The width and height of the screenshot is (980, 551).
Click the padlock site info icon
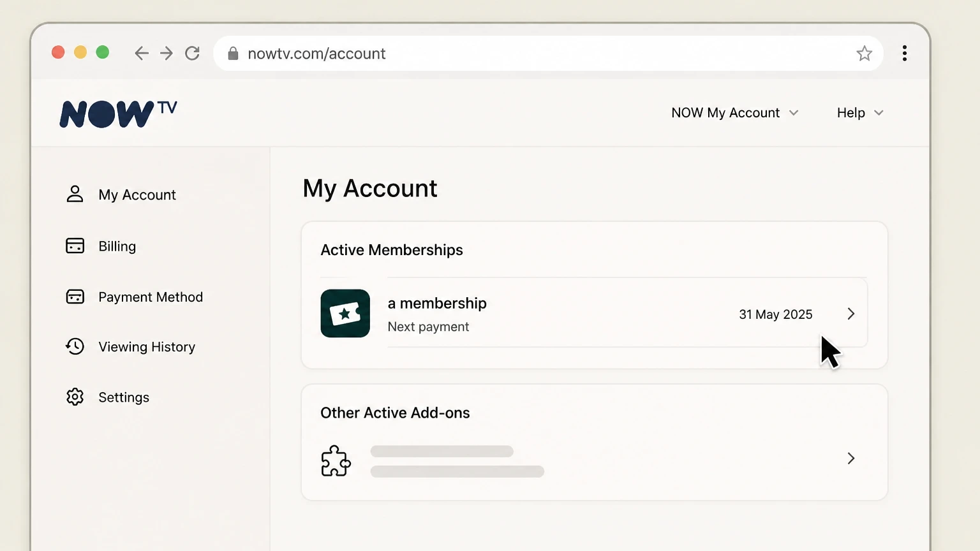(233, 54)
